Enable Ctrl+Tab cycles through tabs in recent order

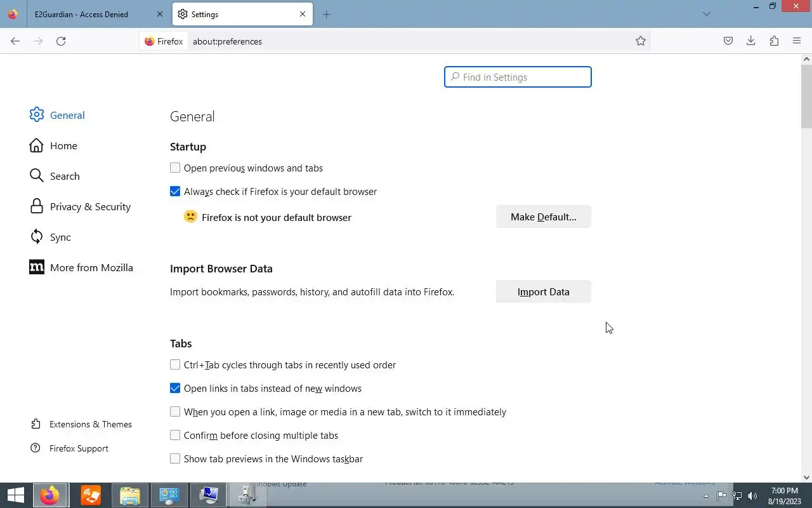coord(175,365)
